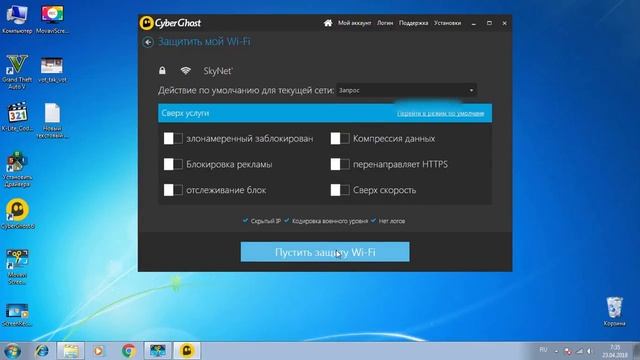Go to CyberGhost home screen icon
This screenshot has width=640, height=360.
pos(328,23)
